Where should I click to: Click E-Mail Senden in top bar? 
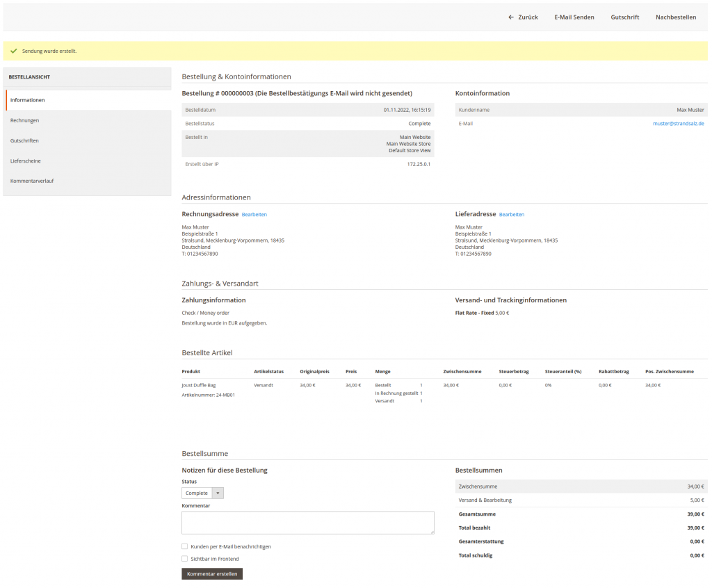coord(574,17)
